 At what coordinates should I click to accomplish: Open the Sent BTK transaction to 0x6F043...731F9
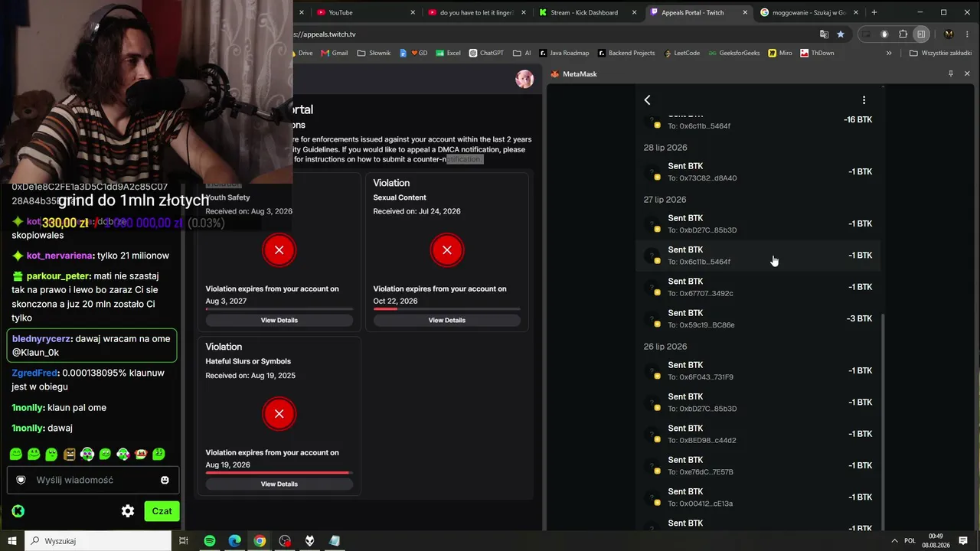pyautogui.click(x=758, y=370)
